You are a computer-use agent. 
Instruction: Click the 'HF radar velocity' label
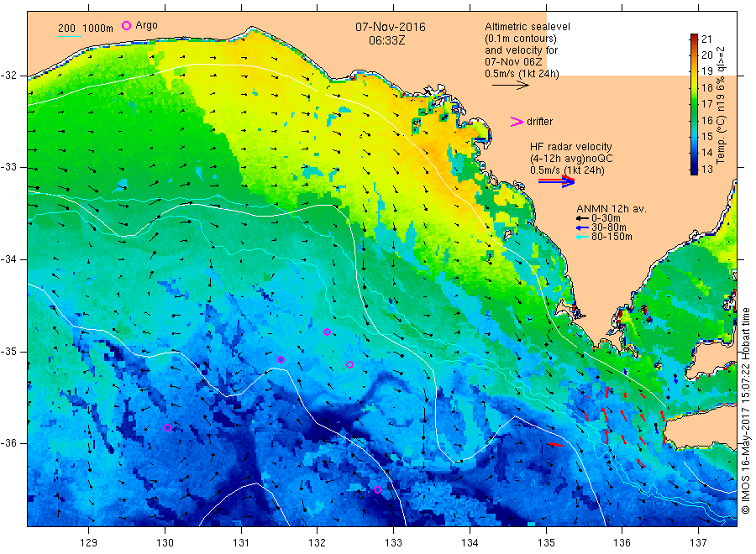pos(571,146)
